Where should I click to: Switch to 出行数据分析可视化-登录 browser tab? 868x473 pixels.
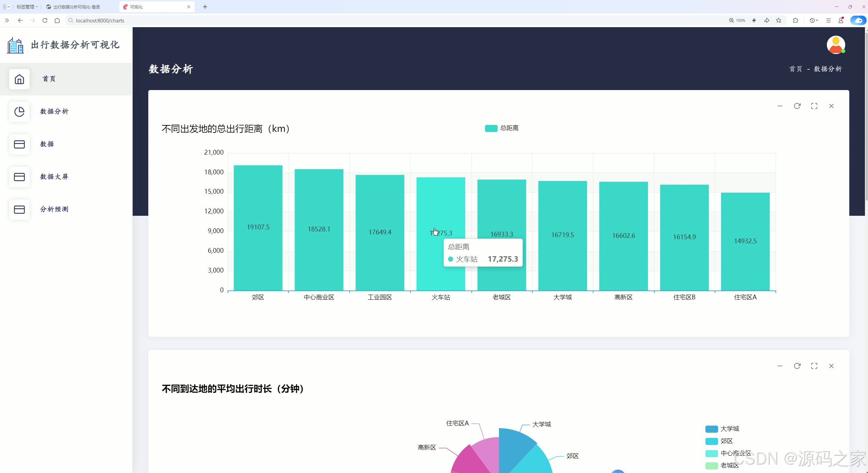[x=77, y=7]
